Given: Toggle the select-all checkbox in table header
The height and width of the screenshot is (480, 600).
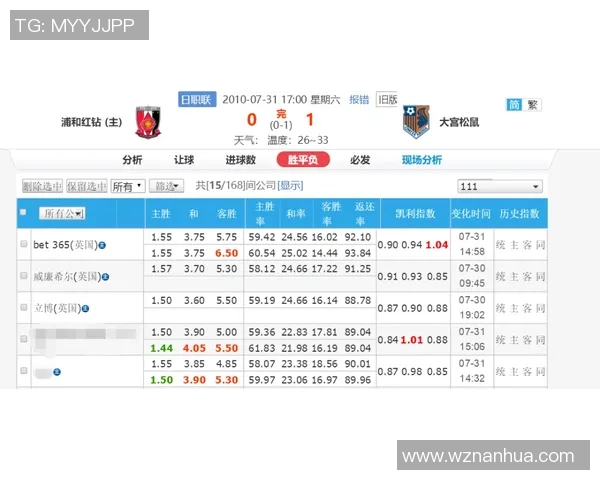Looking at the screenshot, I should [23, 213].
